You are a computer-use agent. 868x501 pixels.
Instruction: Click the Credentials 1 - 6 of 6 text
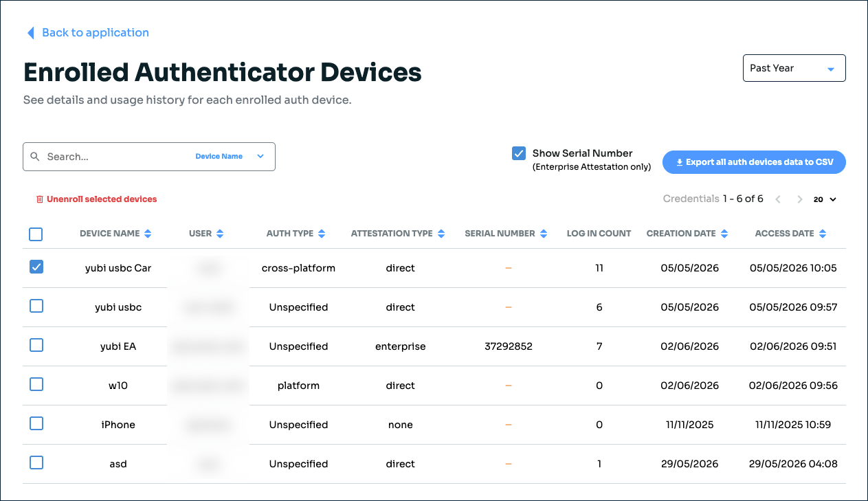pos(713,199)
